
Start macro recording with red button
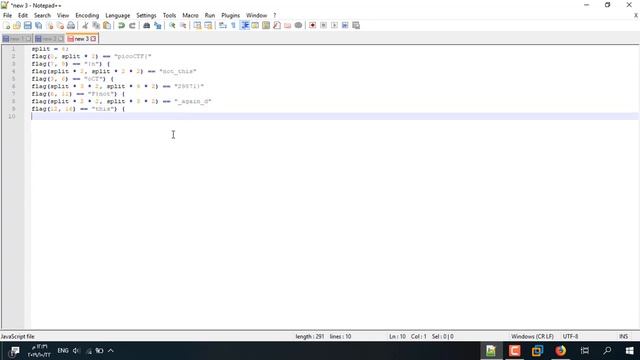pyautogui.click(x=313, y=25)
